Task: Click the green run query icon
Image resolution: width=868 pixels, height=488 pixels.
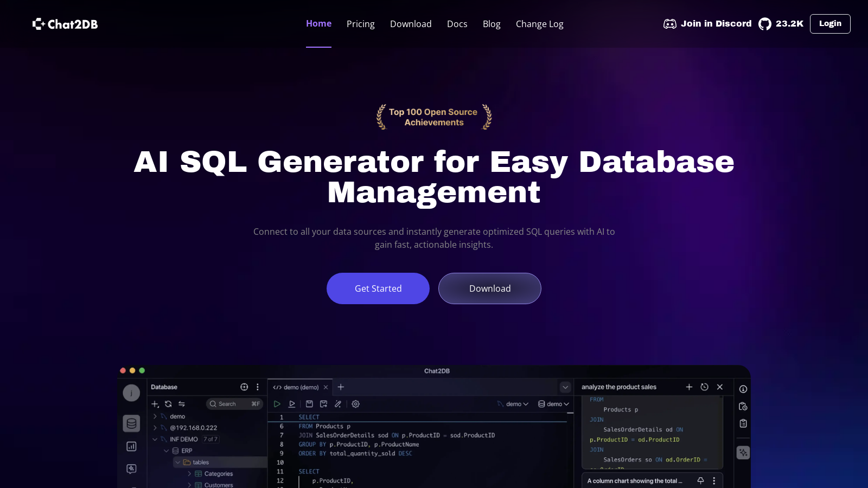Action: (277, 404)
